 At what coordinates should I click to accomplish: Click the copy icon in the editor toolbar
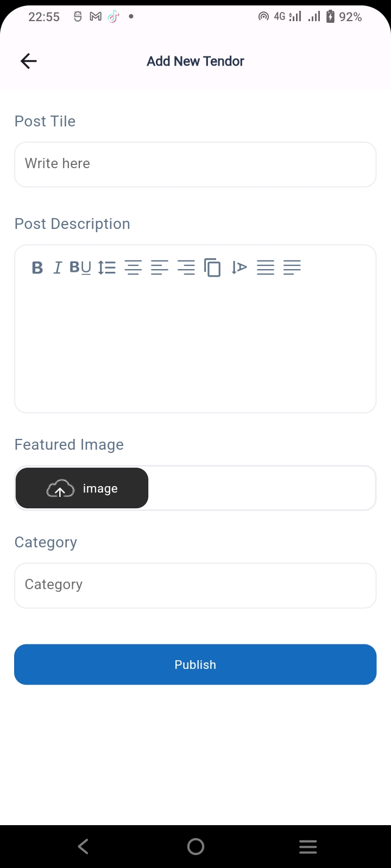click(212, 267)
